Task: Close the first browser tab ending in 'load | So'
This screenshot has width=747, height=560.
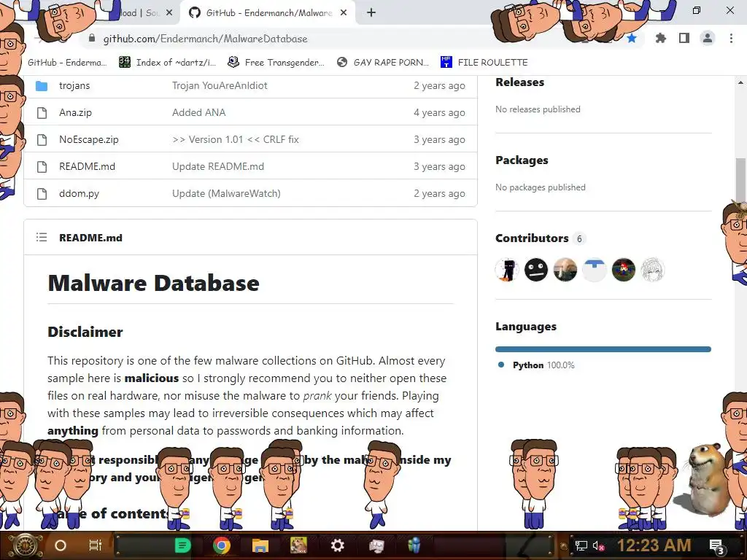Action: click(169, 13)
